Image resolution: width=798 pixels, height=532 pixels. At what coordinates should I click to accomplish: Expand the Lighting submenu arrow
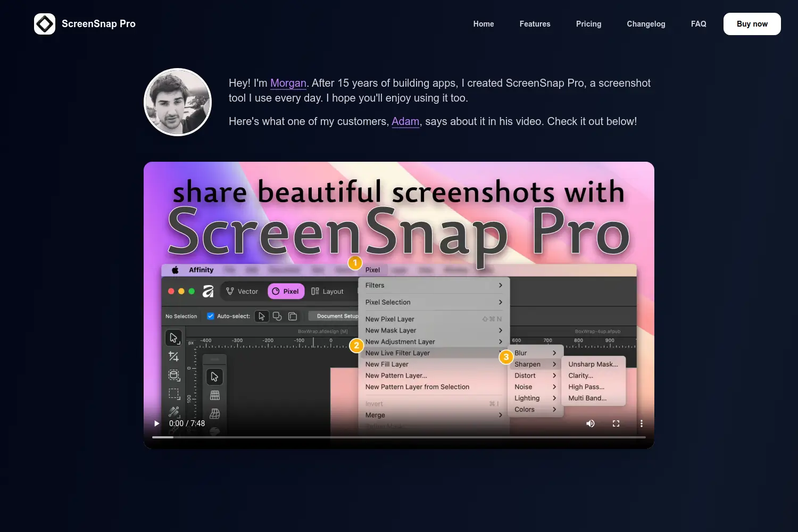(x=554, y=398)
